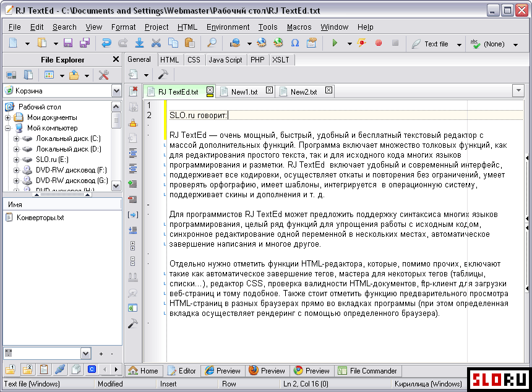Switch to the New1.txt document tab
The height and width of the screenshot is (392, 532).
(244, 92)
